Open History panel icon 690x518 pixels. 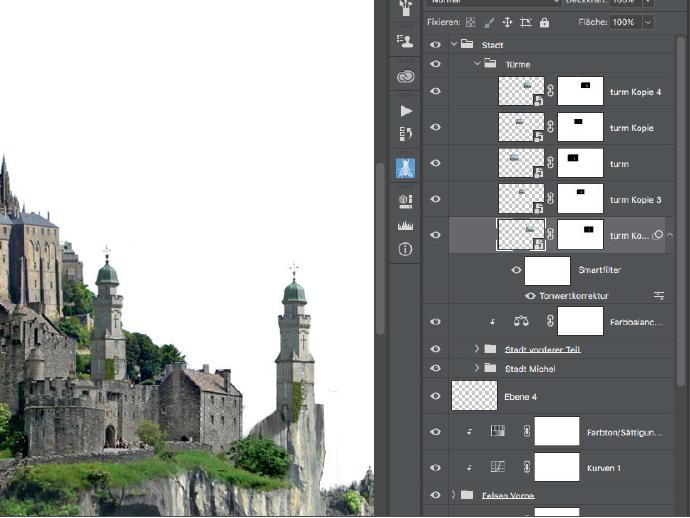coord(405,134)
